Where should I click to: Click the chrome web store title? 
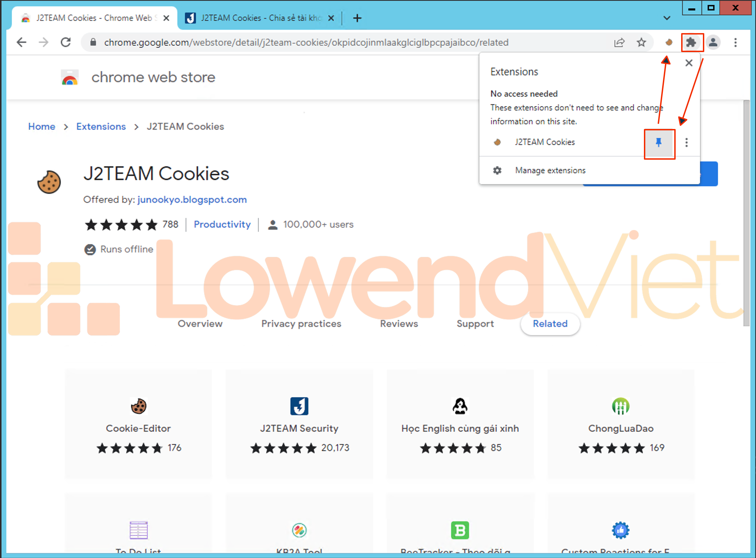click(x=153, y=77)
